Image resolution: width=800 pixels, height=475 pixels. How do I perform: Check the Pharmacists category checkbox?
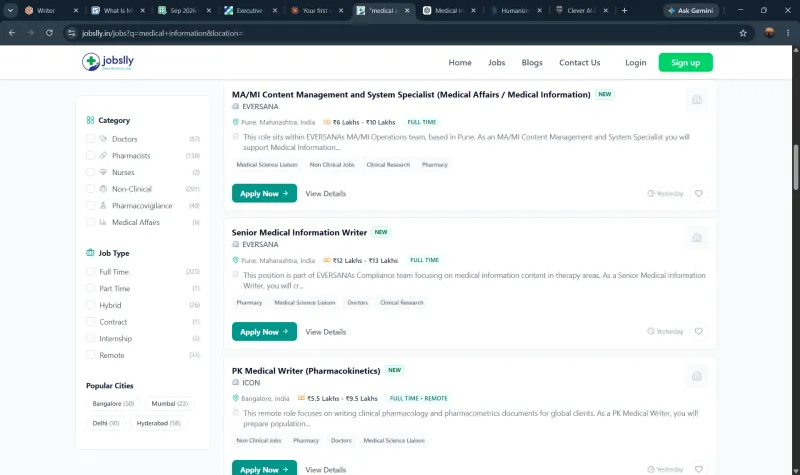coord(90,156)
